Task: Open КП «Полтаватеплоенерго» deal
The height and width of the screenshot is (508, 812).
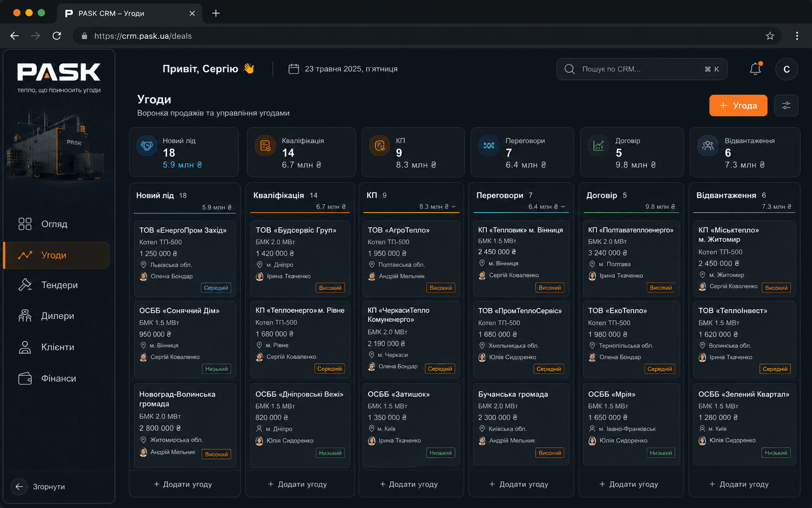Action: pos(631,259)
